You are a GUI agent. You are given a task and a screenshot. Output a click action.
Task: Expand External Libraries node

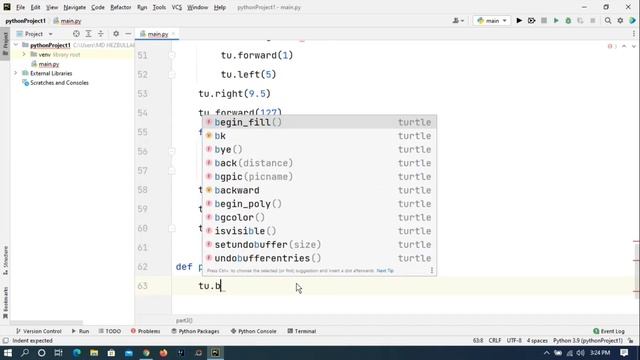click(x=16, y=73)
